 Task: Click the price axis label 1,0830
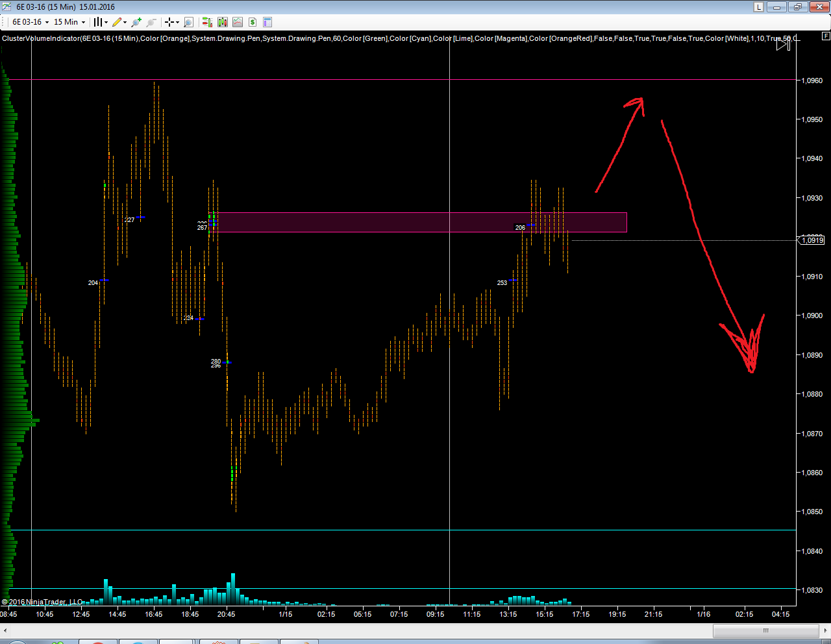[x=812, y=590]
